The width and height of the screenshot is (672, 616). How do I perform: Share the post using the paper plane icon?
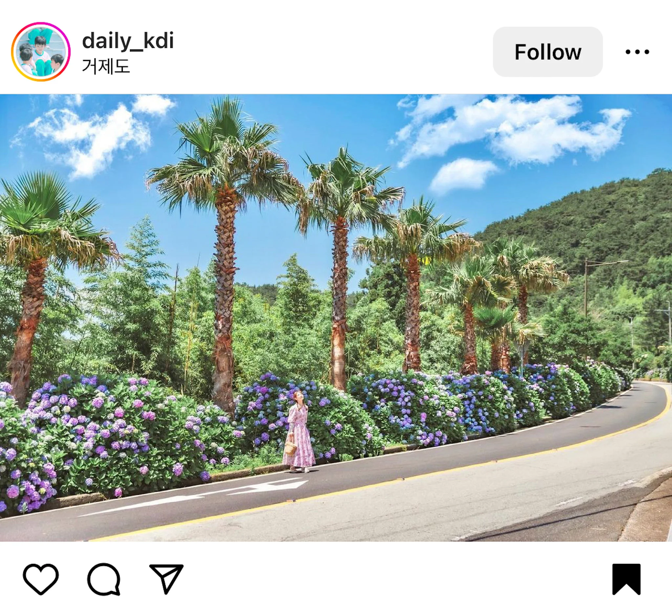(166, 579)
